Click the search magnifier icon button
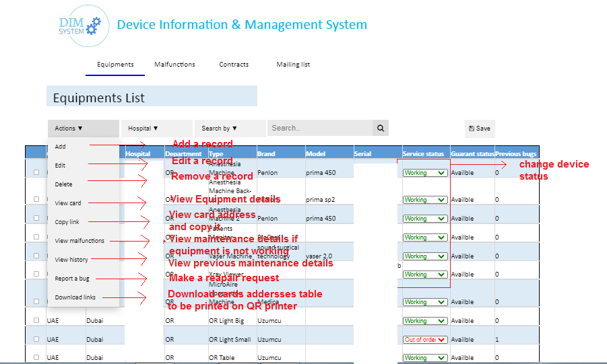The width and height of the screenshot is (607, 364). tap(381, 128)
